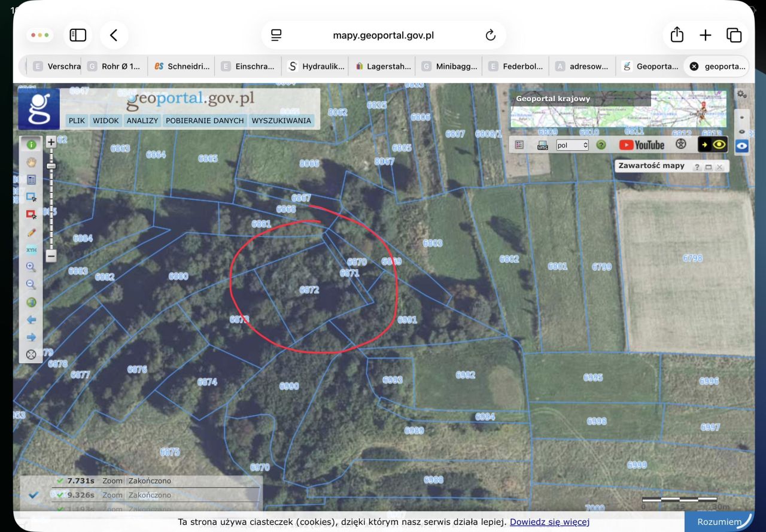Open a new browser tab
Image resolution: width=766 pixels, height=532 pixels.
pyautogui.click(x=706, y=35)
